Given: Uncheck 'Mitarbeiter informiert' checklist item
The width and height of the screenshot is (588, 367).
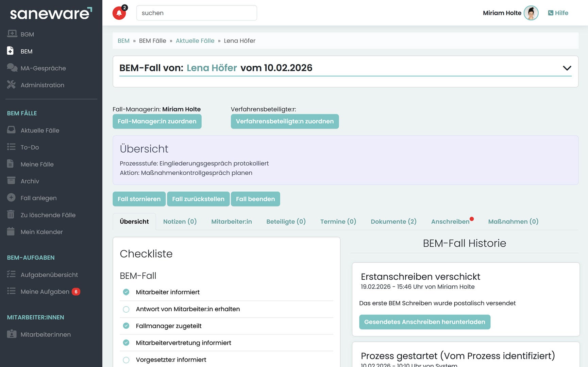Looking at the screenshot, I should click(x=126, y=292).
